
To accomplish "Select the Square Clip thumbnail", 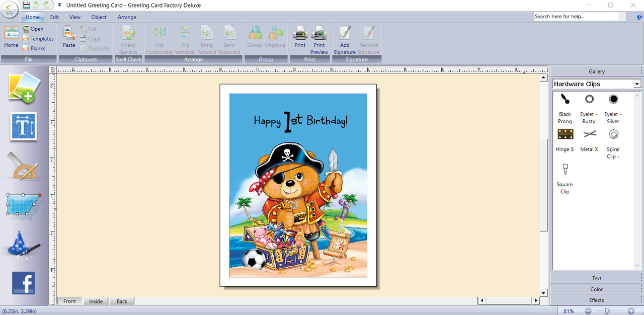I will [565, 169].
